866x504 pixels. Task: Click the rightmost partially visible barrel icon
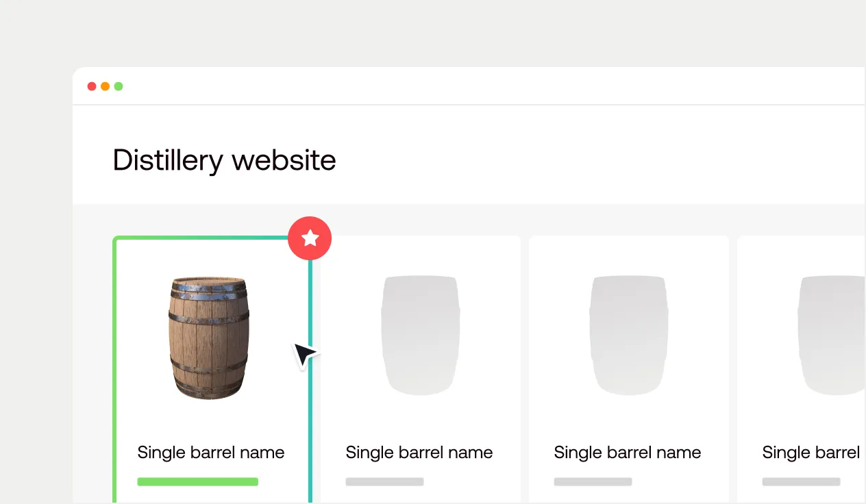832,336
